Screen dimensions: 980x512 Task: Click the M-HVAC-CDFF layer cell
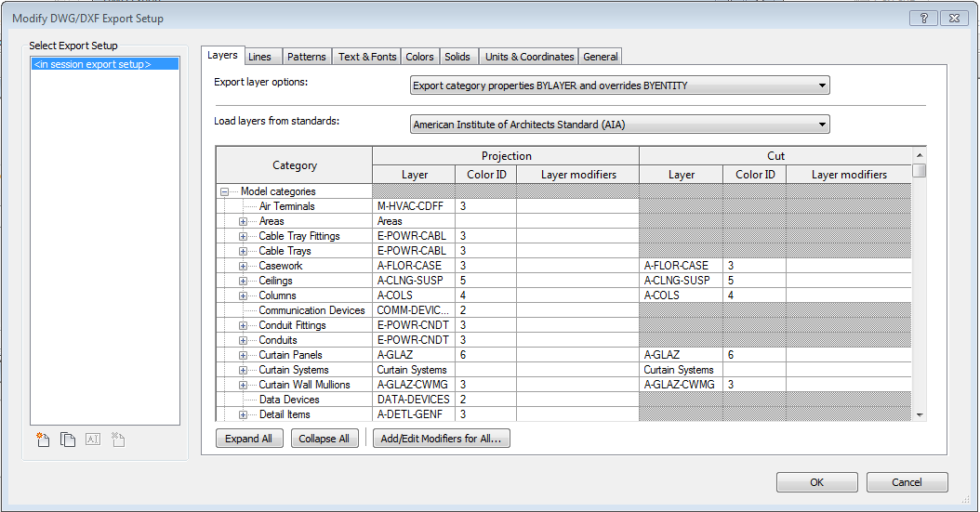pos(414,206)
